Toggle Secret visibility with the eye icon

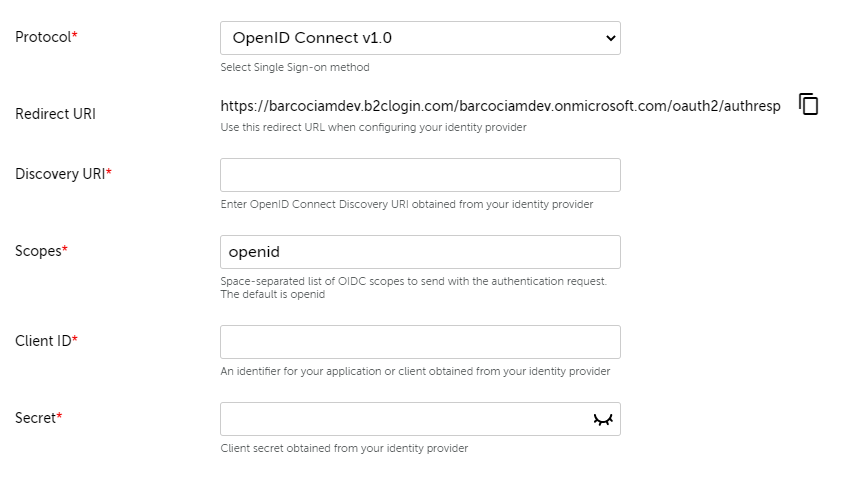tap(602, 420)
